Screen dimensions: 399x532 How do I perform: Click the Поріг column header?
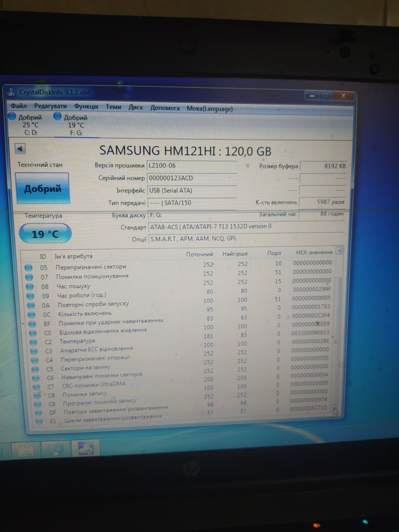coord(274,253)
